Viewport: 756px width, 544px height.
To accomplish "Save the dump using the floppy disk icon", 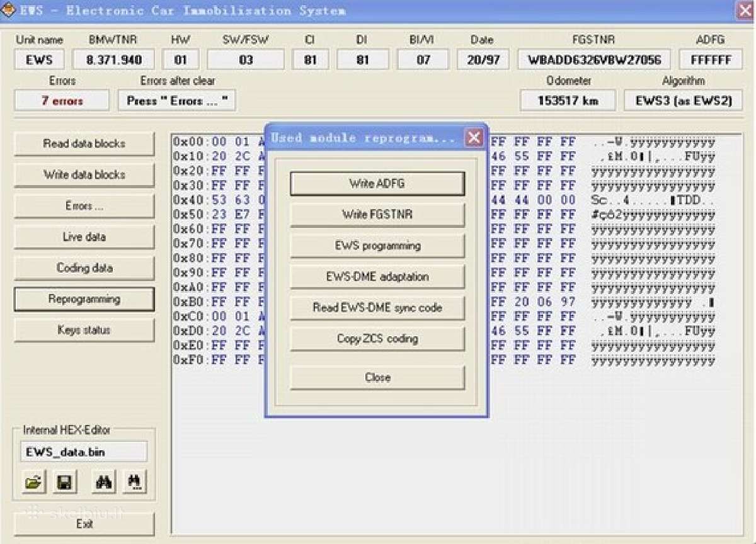I will click(x=64, y=484).
